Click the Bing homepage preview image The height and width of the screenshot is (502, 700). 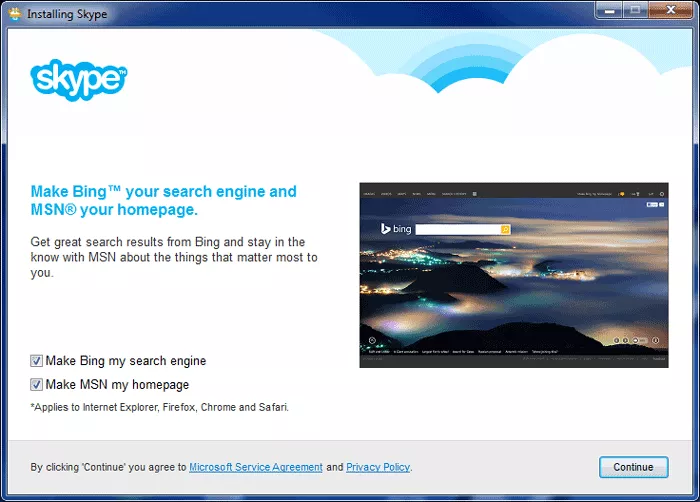(x=514, y=275)
